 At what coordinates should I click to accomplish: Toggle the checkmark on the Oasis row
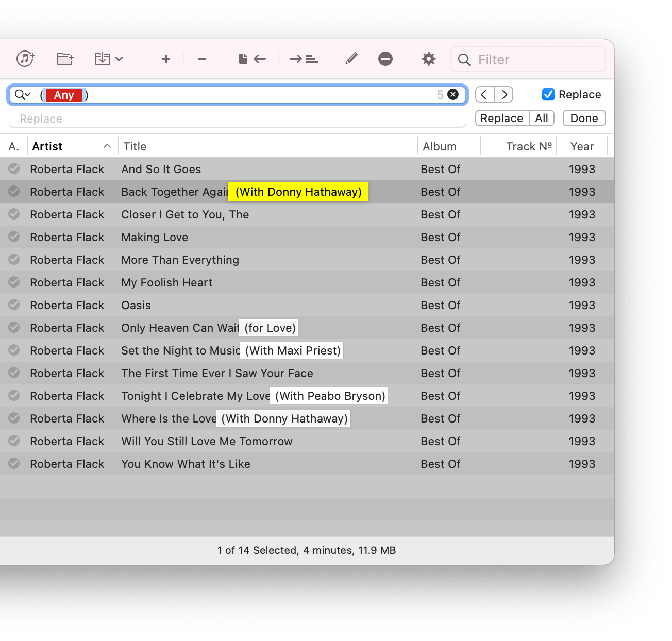pos(13,305)
